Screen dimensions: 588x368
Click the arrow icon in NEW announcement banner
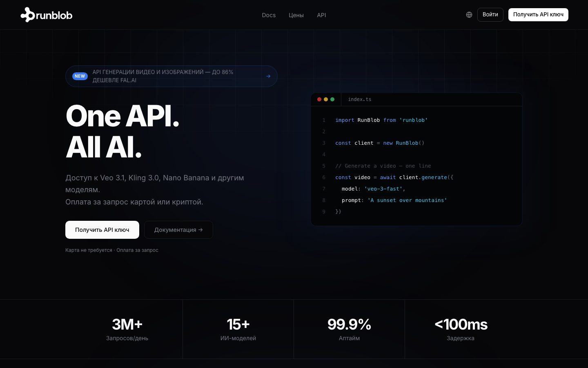click(268, 76)
